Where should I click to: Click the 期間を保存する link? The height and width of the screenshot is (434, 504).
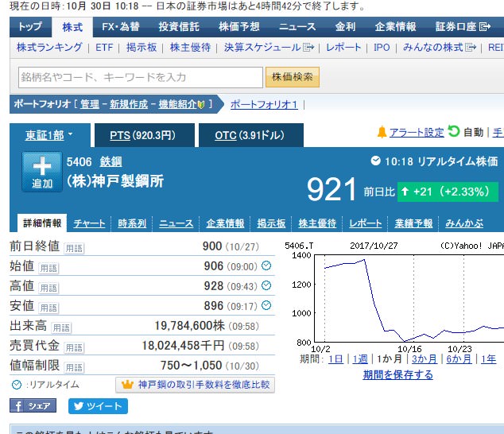[x=398, y=374]
